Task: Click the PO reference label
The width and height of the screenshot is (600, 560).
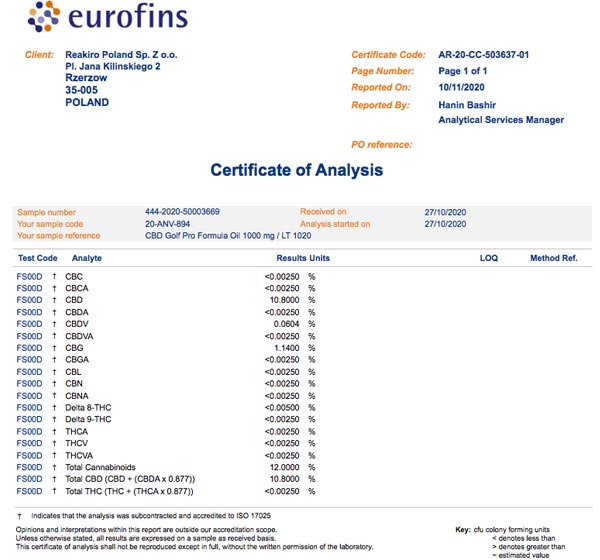Action: coord(382,145)
